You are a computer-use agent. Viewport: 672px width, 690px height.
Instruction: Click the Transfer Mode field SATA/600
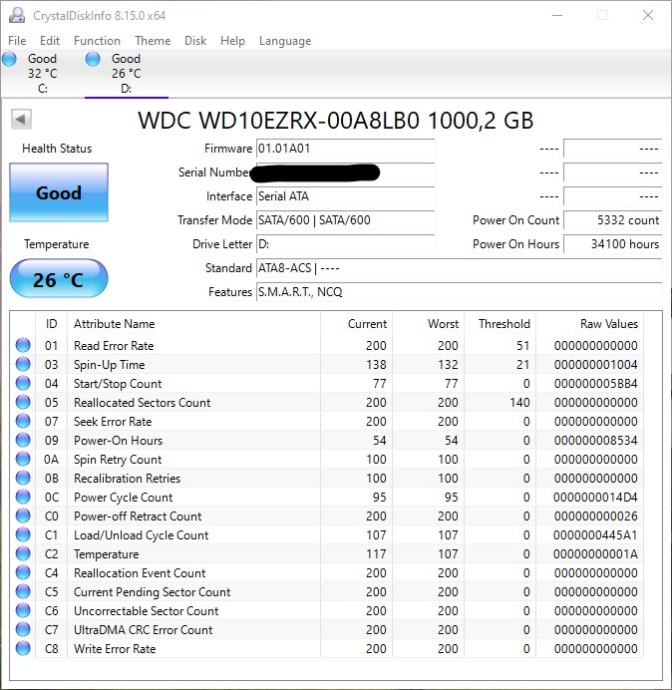[x=345, y=220]
